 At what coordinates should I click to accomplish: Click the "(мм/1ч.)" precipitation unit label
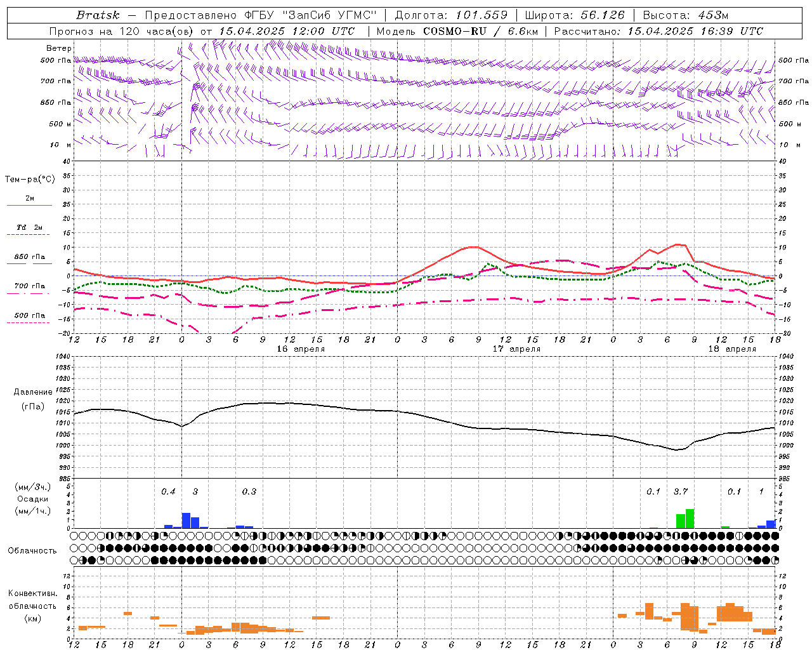click(x=33, y=511)
